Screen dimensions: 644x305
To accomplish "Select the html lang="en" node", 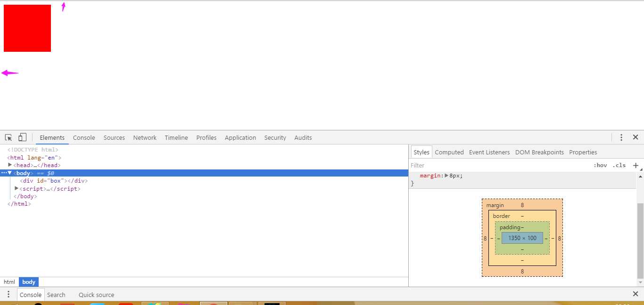I will click(x=34, y=158).
